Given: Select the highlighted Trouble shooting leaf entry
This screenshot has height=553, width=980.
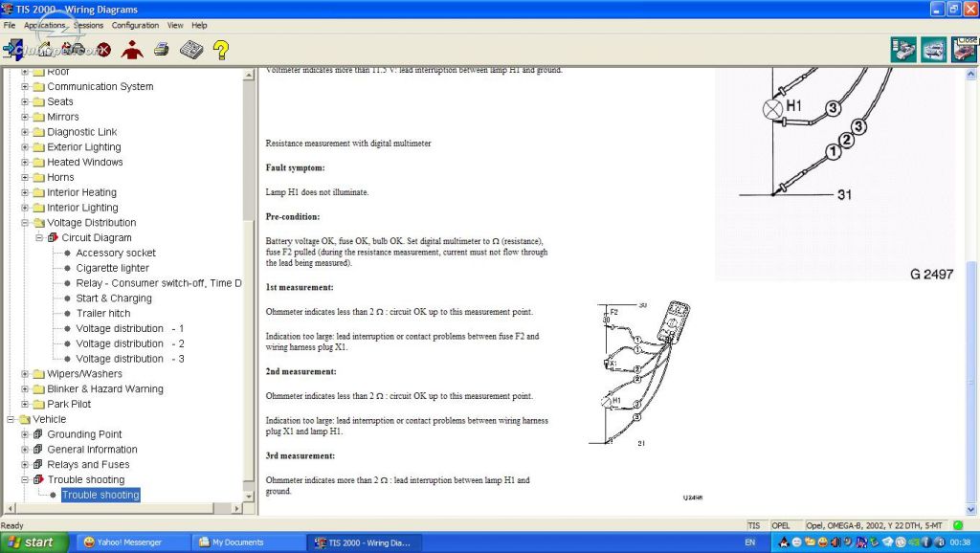Looking at the screenshot, I should [x=100, y=495].
